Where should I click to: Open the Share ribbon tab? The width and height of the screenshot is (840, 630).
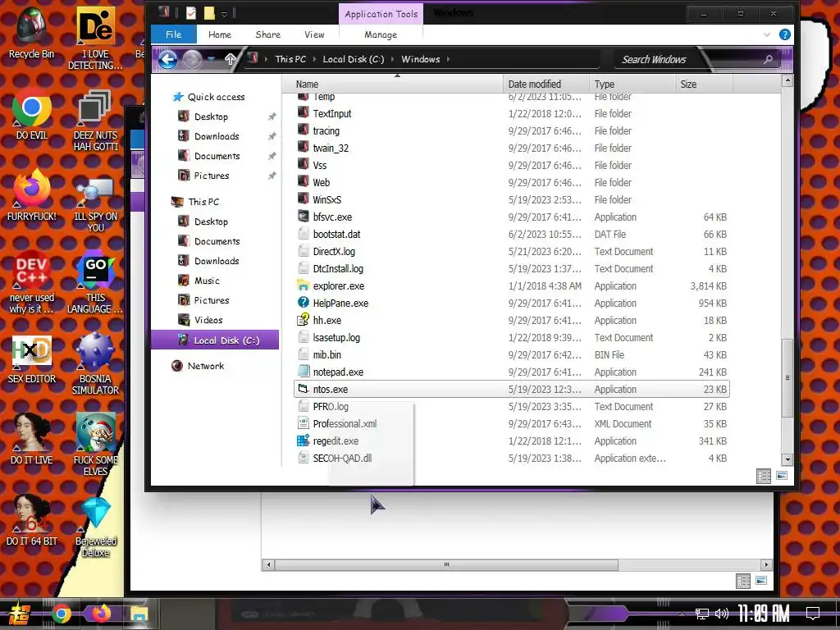pyautogui.click(x=268, y=34)
